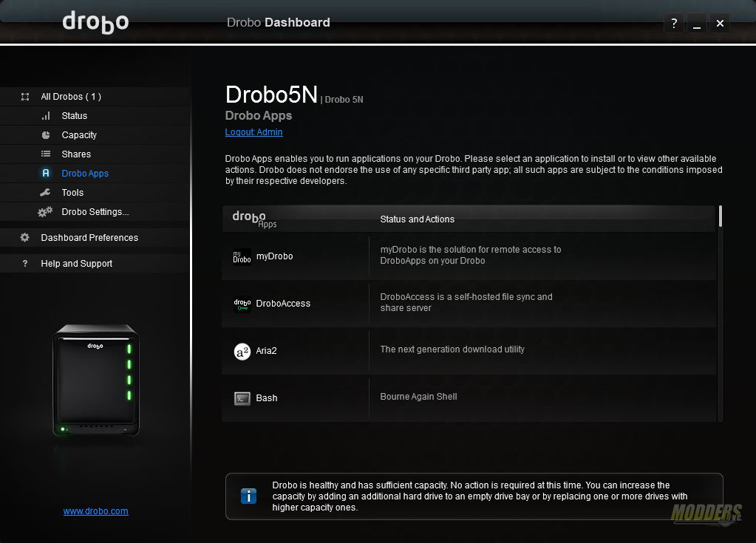Click the Tools wrench icon
Viewport: 756px width, 543px height.
click(45, 193)
